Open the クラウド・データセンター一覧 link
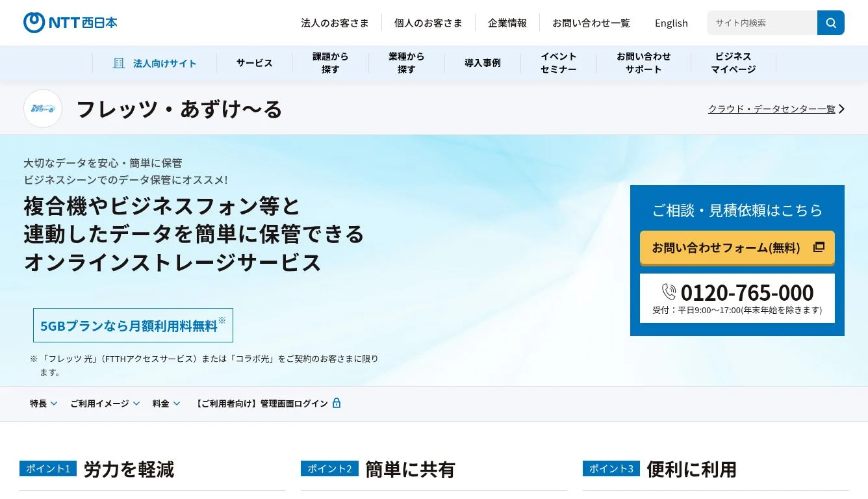This screenshot has width=868, height=499. (771, 109)
